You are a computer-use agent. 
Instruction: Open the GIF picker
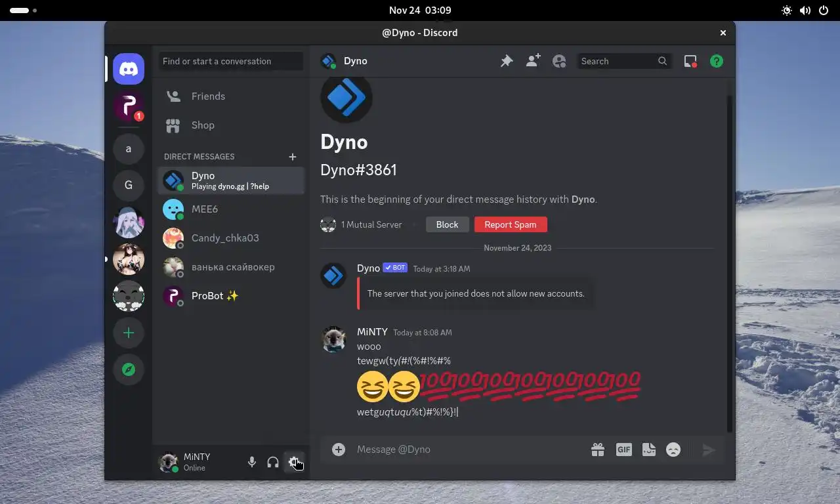click(623, 450)
